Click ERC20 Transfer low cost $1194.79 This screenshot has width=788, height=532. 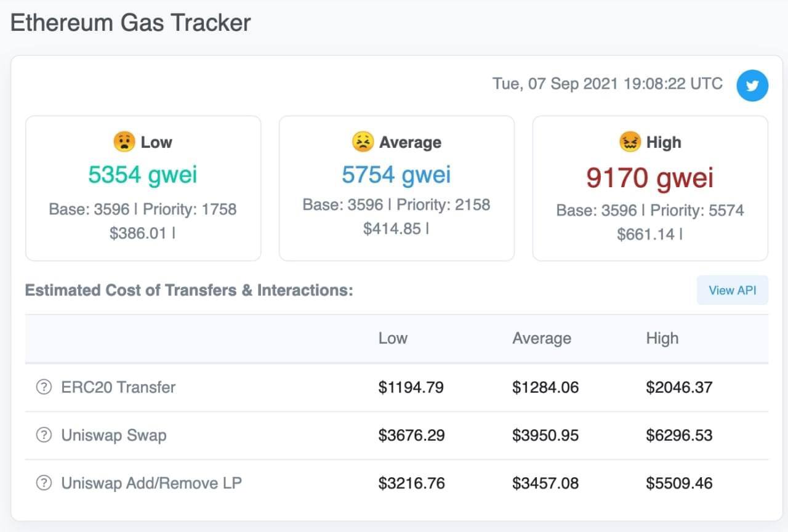coord(411,387)
